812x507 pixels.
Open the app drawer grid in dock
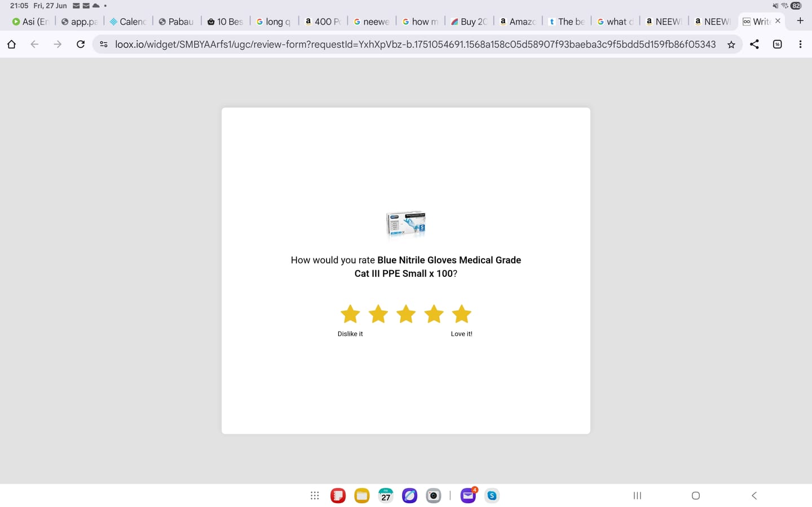tap(315, 496)
